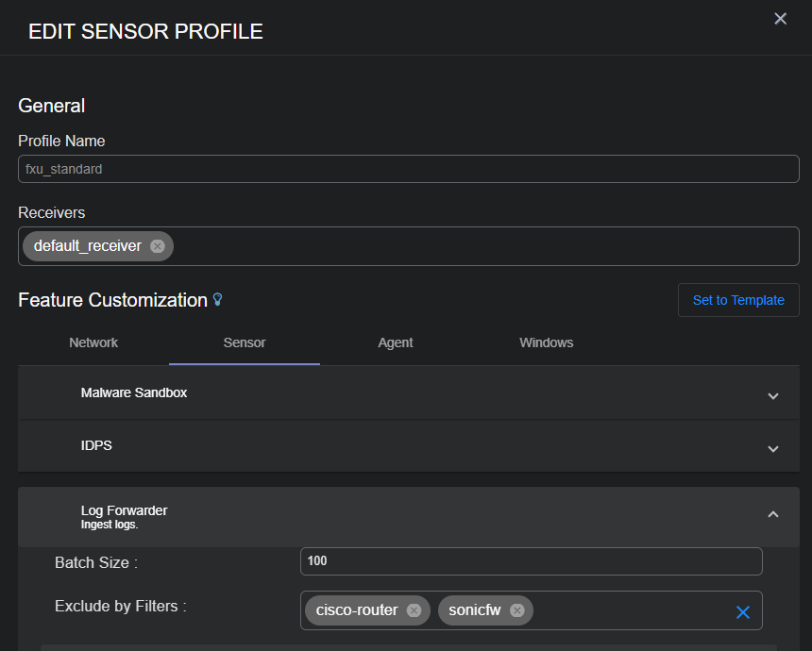
Task: Go to the Windows tab
Action: 546,342
